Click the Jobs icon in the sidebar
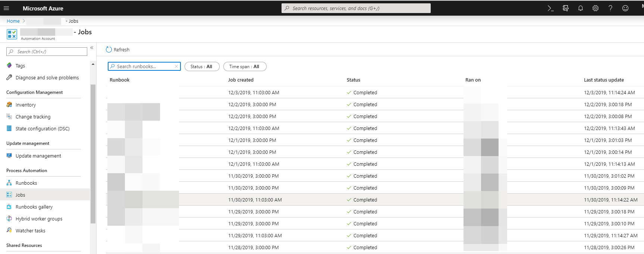The image size is (644, 254). tap(9, 195)
